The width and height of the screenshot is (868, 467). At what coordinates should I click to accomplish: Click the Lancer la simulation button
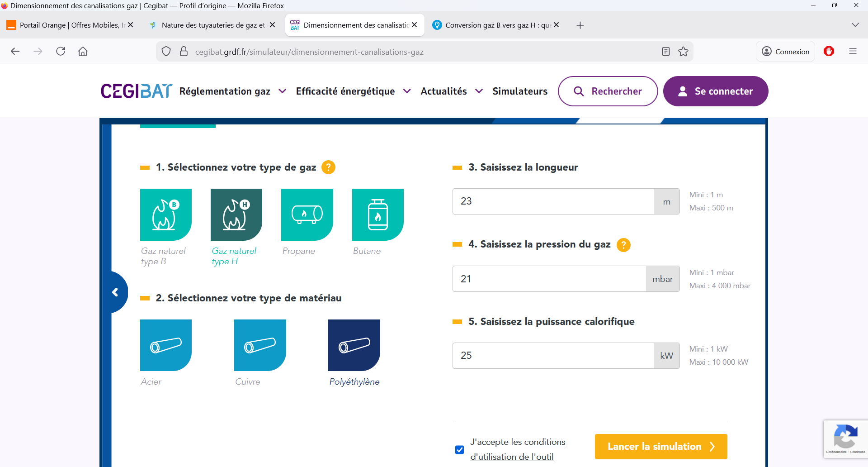tap(660, 447)
